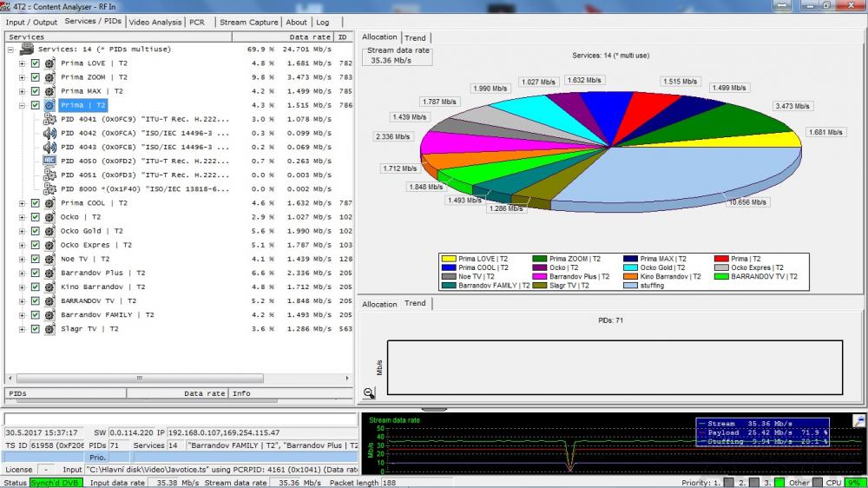Click the icon for PID 4051
The height and width of the screenshot is (488, 868).
point(49,175)
